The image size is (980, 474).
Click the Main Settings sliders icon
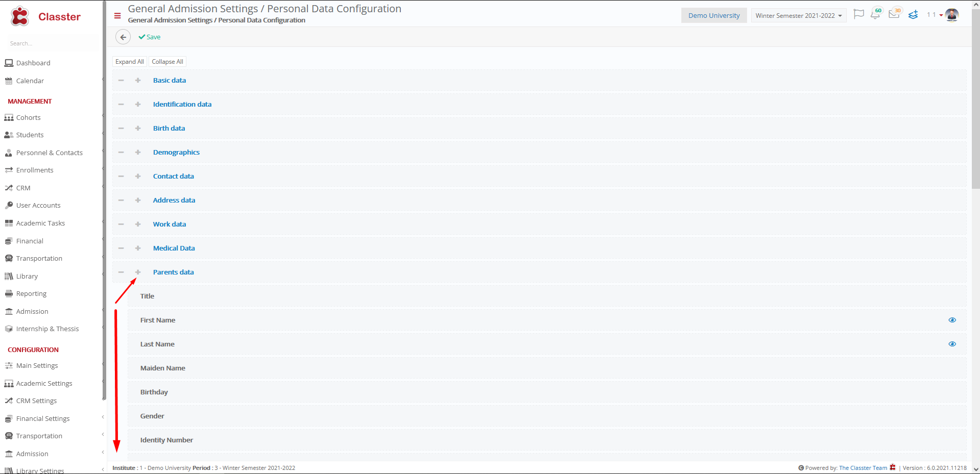[9, 365]
